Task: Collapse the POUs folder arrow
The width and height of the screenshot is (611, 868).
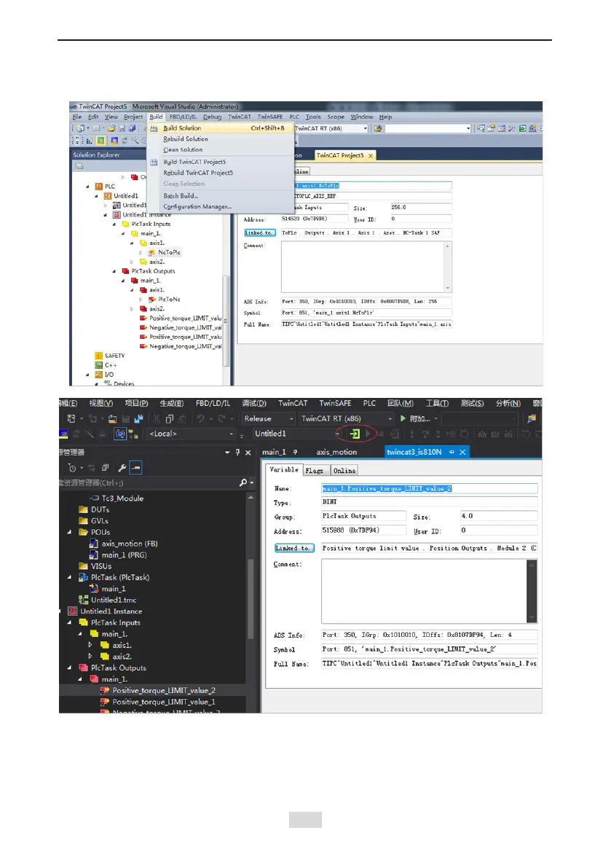Action: (x=69, y=533)
